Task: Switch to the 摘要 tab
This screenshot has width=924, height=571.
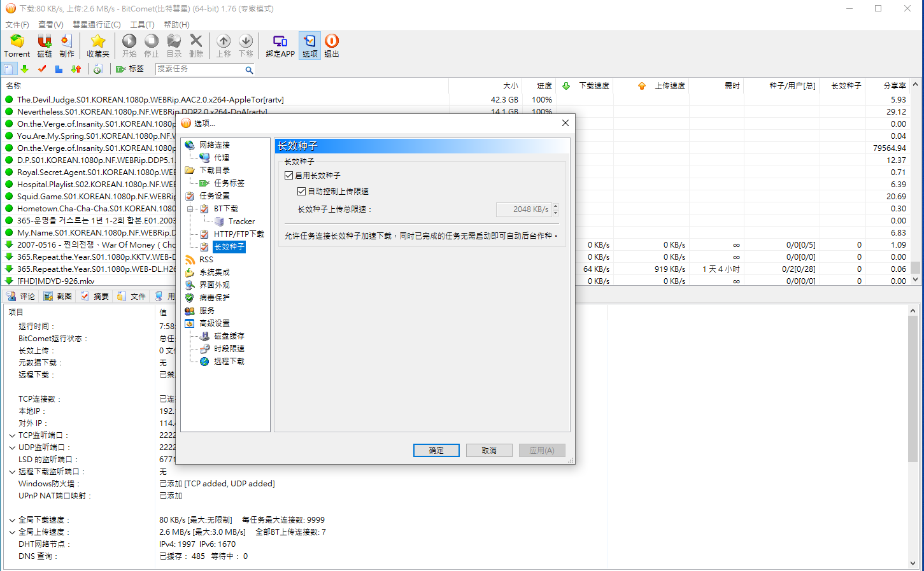Action: click(95, 296)
